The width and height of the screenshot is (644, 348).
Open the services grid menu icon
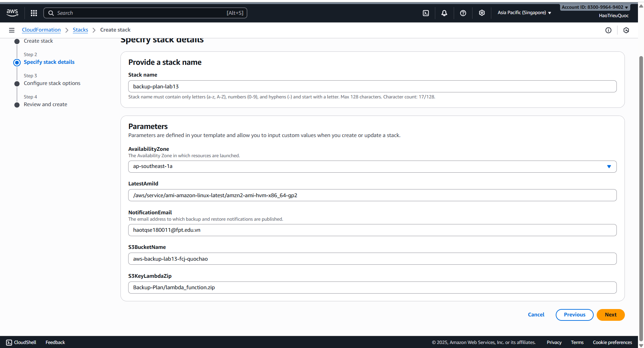pos(34,13)
